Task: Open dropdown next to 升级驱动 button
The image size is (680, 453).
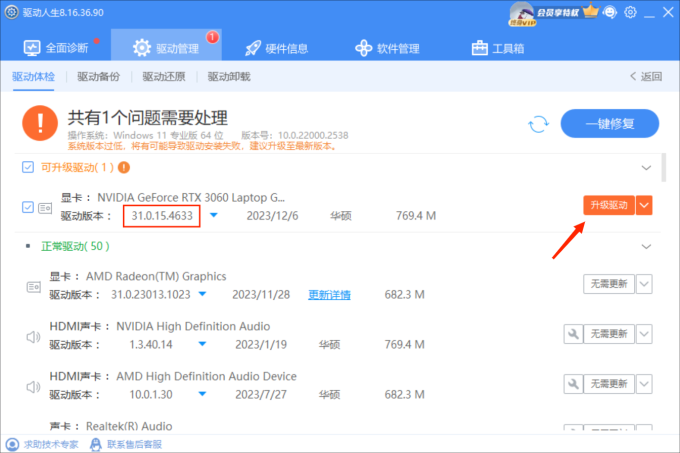Action: click(x=644, y=205)
